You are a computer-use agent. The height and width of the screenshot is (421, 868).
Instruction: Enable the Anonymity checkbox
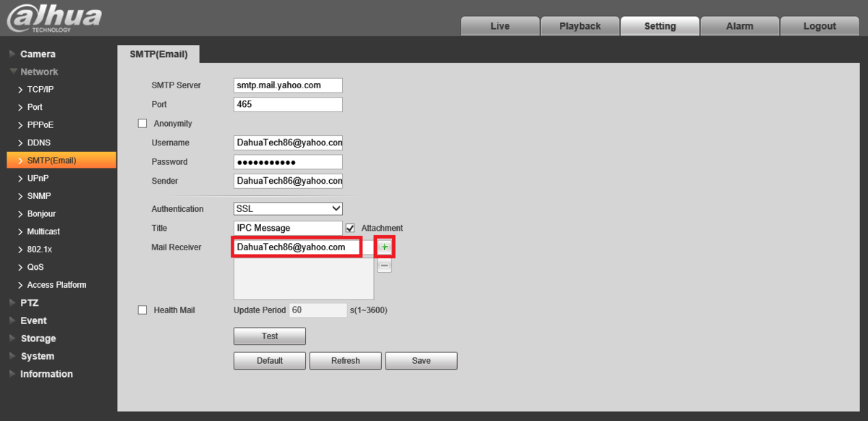142,124
